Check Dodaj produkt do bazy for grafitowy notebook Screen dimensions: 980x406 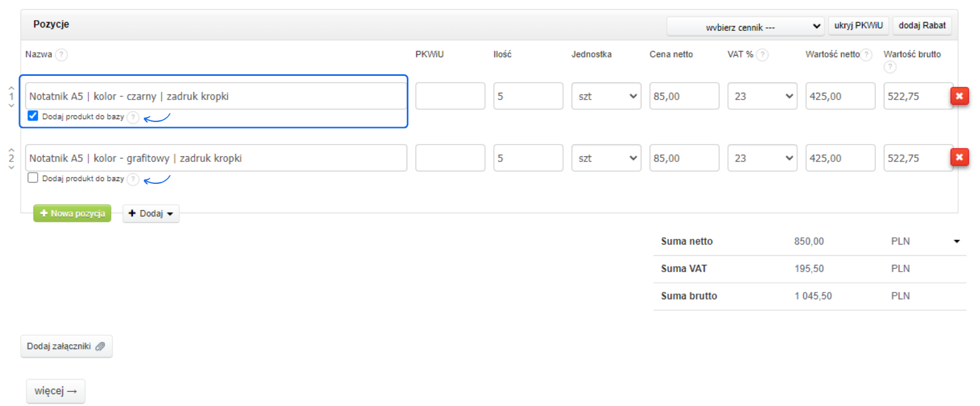point(33,178)
